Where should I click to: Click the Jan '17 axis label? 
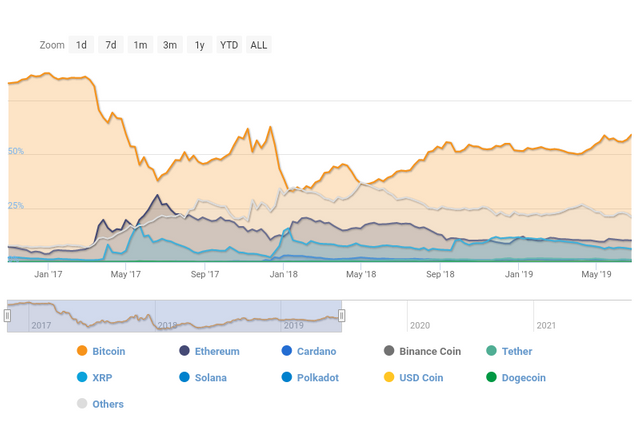tap(48, 274)
